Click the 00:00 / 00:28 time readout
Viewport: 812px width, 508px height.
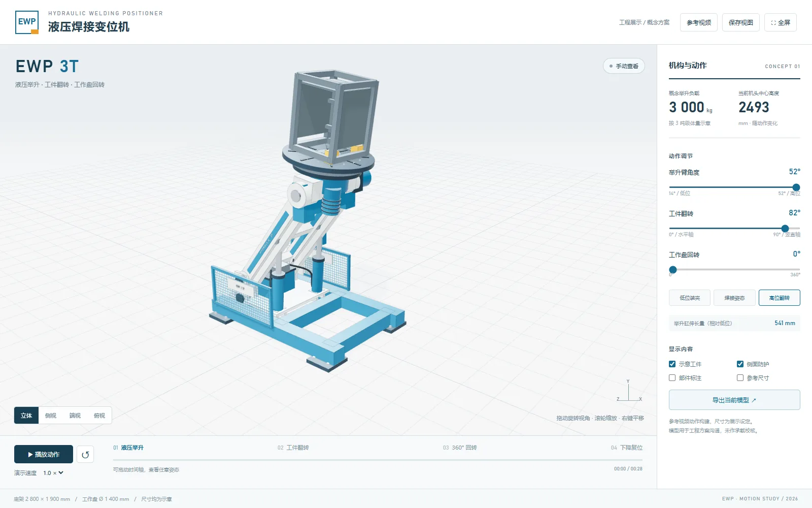pos(628,469)
